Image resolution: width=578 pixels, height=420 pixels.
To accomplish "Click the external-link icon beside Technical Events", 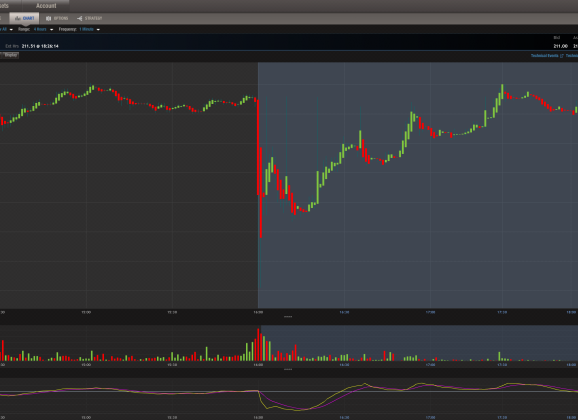I will [x=562, y=56].
